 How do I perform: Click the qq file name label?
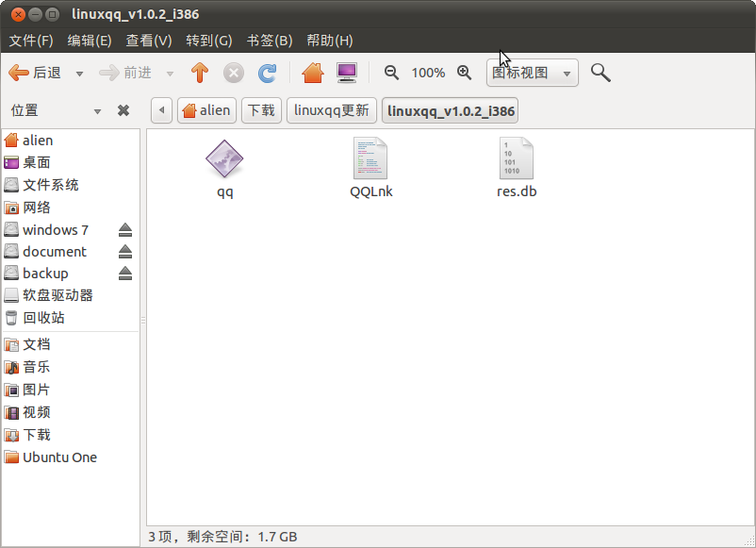pos(225,192)
